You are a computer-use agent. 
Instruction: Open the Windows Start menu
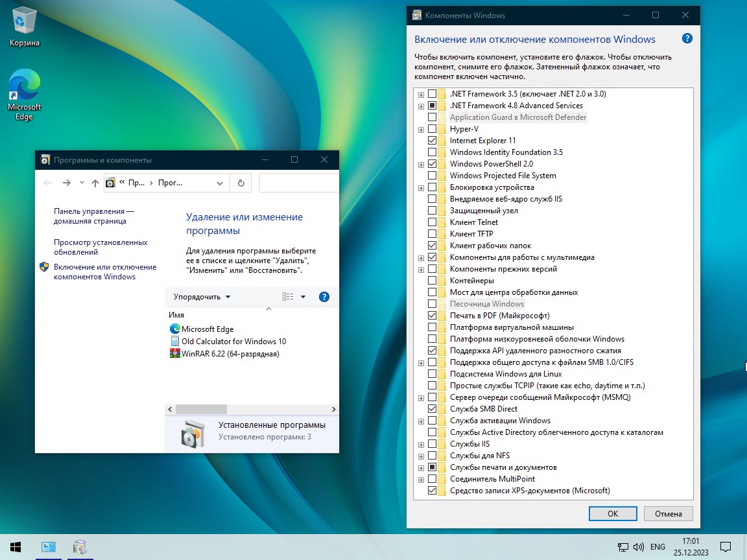(x=16, y=546)
